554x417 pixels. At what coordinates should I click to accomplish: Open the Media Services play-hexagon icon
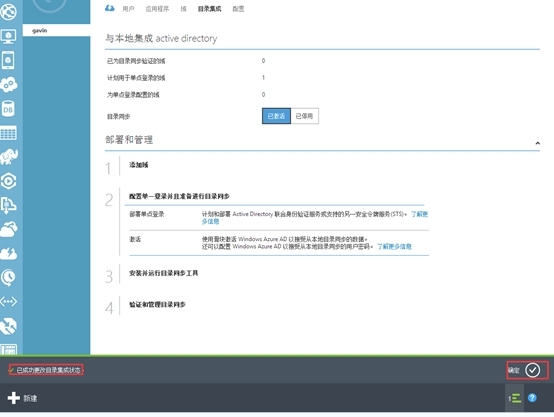(8, 181)
